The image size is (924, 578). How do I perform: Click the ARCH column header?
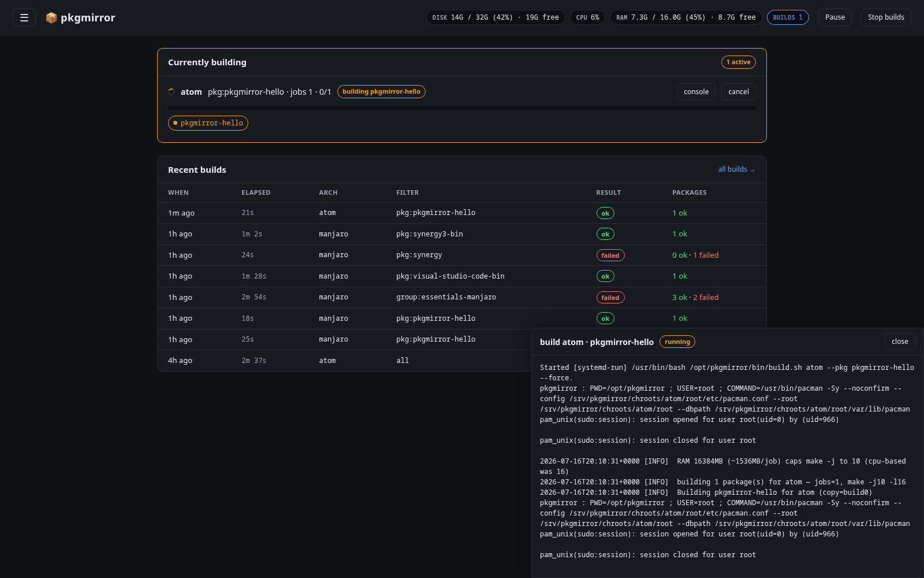coord(328,192)
